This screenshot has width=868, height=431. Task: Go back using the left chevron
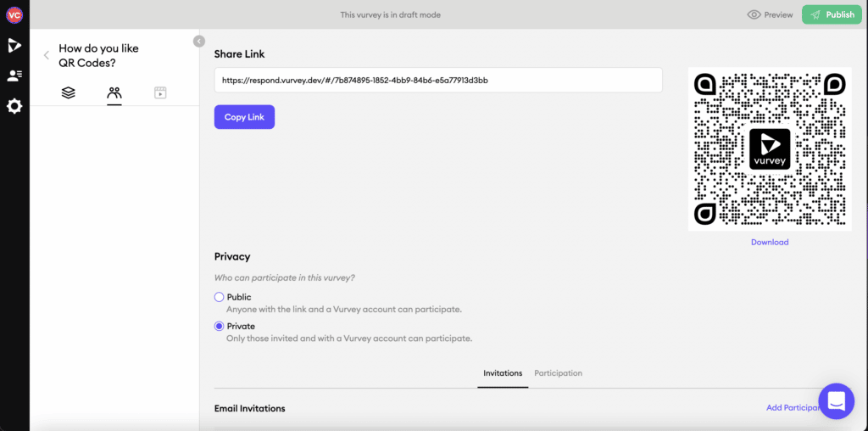47,55
